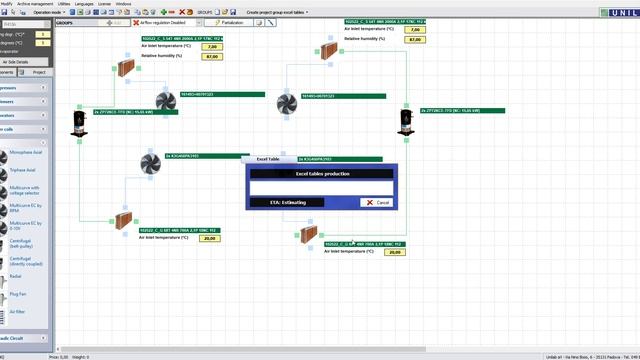640x360 pixels.
Task: Select Multicurve EC by RPM fan
Action: (x=25, y=208)
